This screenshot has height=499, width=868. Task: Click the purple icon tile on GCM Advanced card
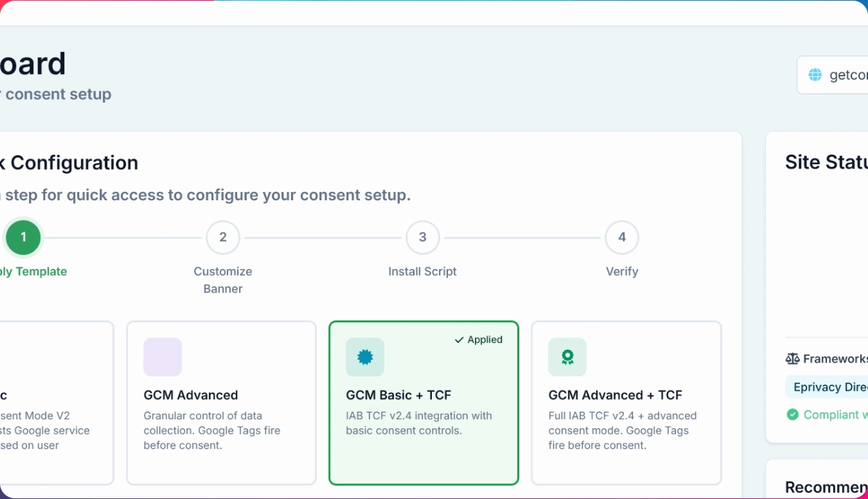point(162,357)
